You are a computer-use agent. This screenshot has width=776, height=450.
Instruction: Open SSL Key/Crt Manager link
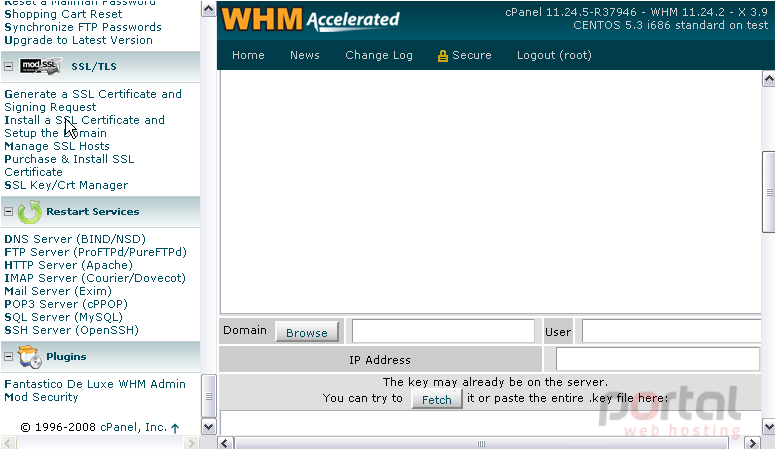66,185
